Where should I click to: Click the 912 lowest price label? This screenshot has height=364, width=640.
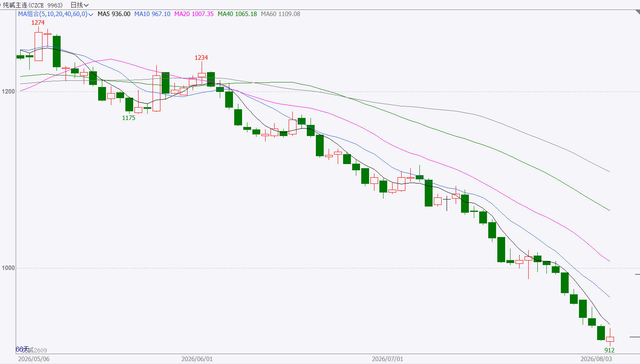tap(609, 350)
